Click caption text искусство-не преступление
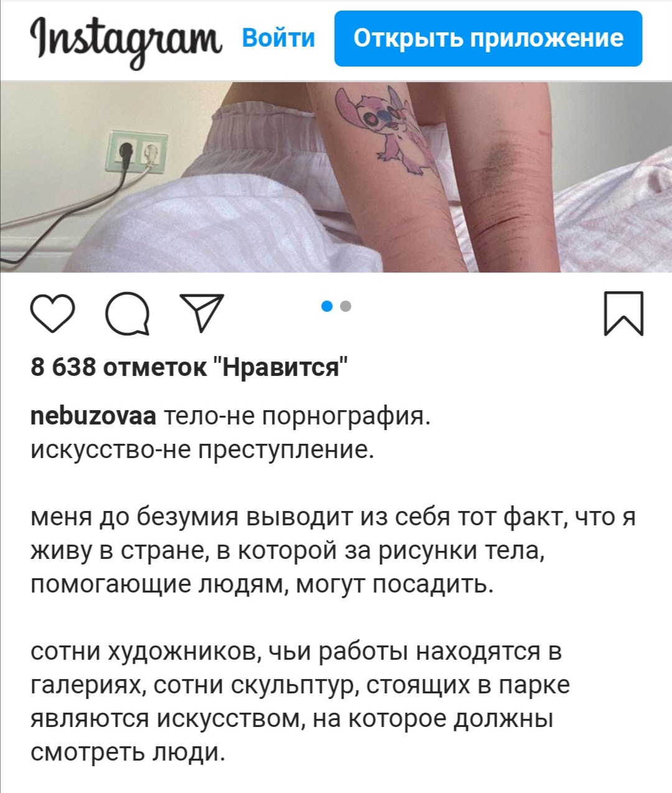This screenshot has width=672, height=793. 202,449
